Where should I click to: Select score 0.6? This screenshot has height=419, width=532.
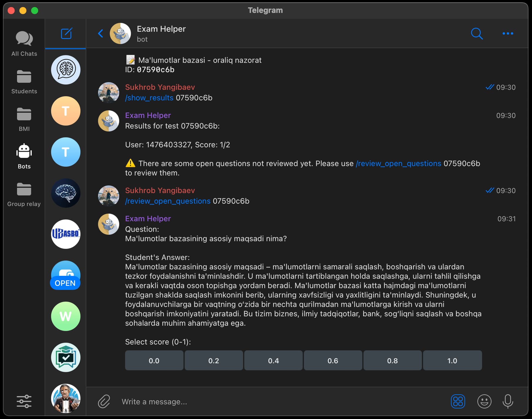coord(333,360)
